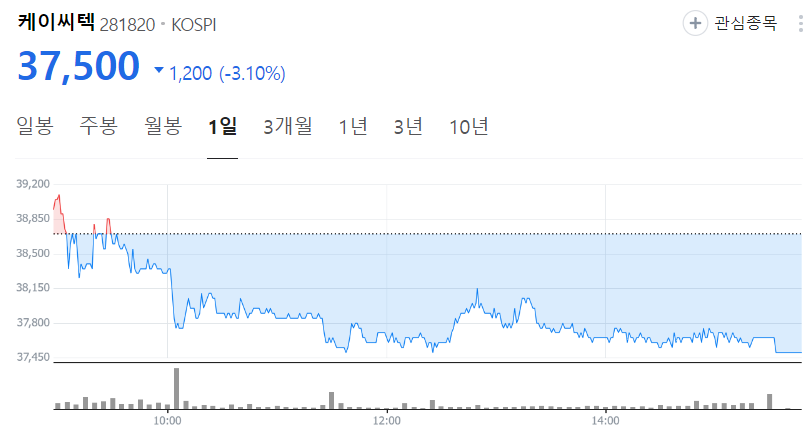Image resolution: width=810 pixels, height=434 pixels.
Task: Click the 14:00 time axis label
Action: [605, 421]
